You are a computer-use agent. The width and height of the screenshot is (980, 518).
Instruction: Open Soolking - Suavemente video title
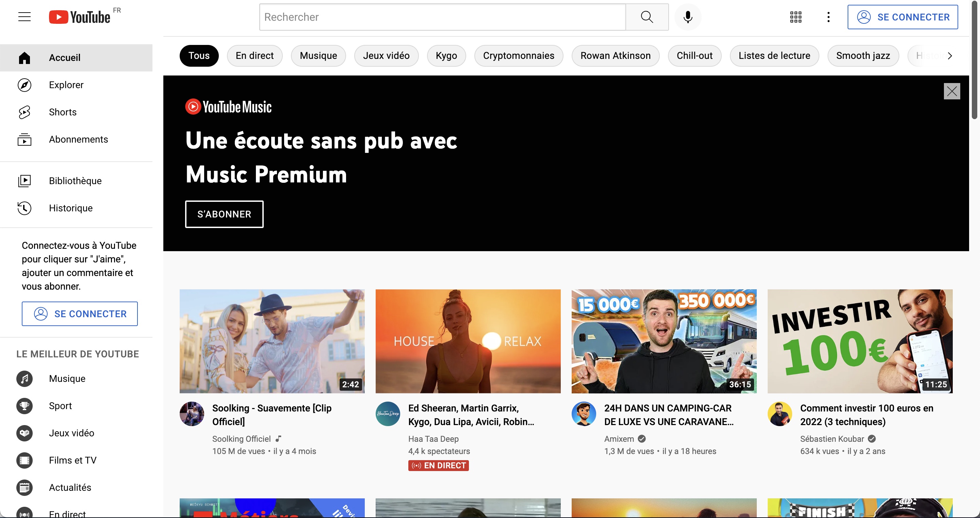coord(272,415)
